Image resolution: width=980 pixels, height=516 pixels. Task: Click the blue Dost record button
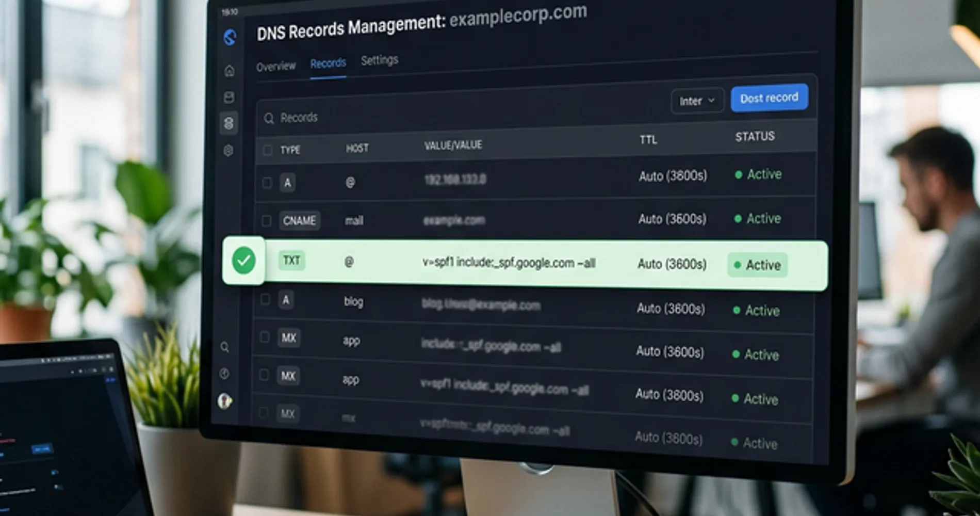pyautogui.click(x=769, y=98)
